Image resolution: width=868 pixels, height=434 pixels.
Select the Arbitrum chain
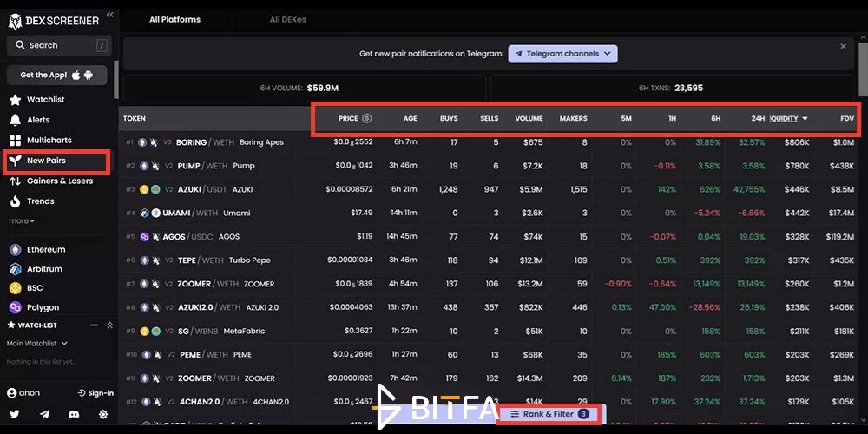tap(36, 269)
